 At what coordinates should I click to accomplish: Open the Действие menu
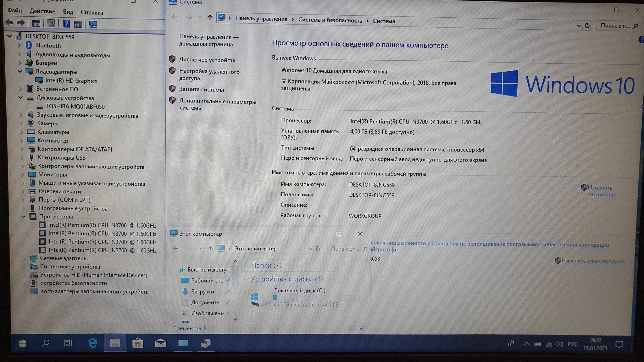[x=42, y=11]
